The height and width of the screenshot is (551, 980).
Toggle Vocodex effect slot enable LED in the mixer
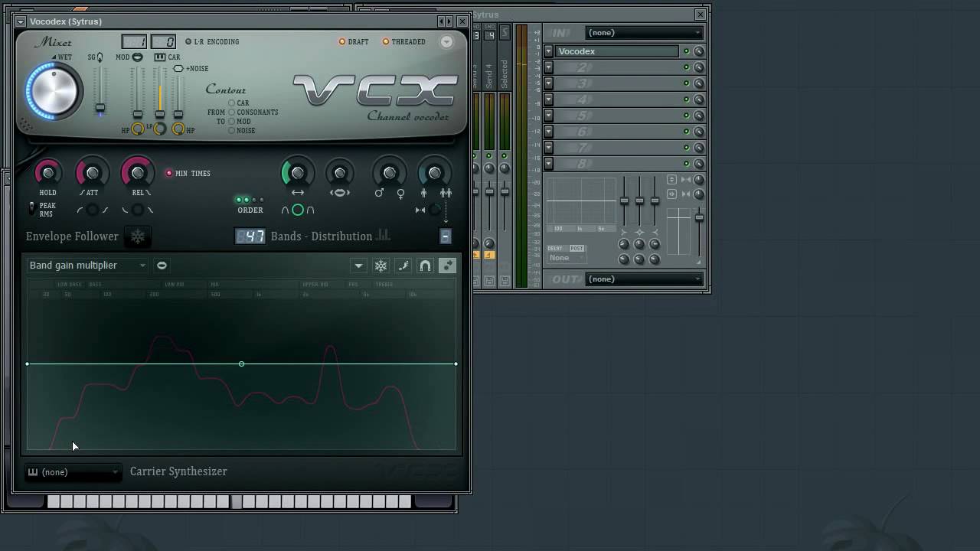pos(686,51)
